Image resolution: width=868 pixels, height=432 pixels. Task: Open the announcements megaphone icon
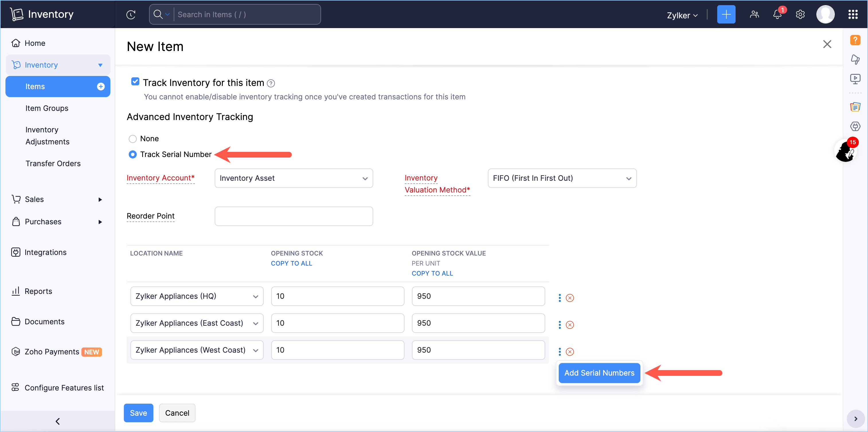pyautogui.click(x=855, y=59)
